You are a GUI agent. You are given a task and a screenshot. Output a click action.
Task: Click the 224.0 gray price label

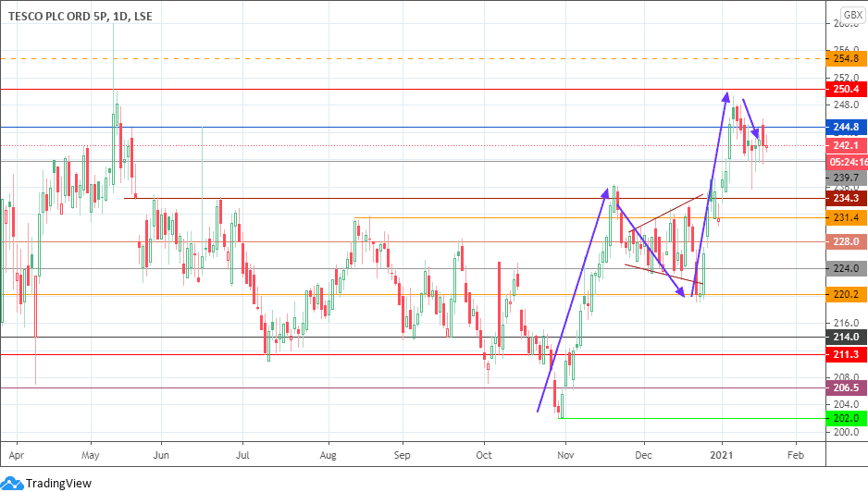click(x=846, y=268)
